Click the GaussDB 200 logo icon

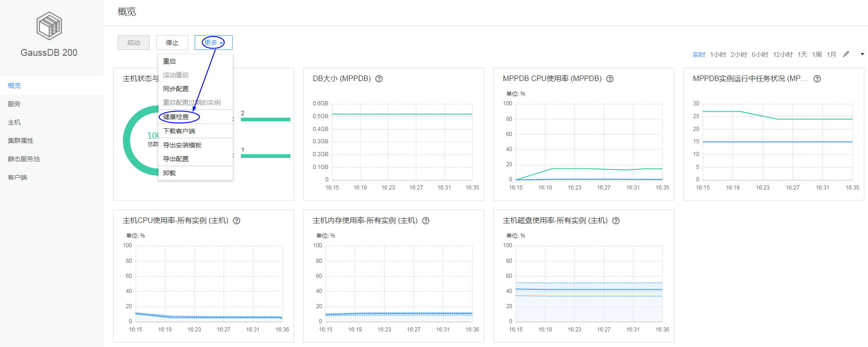pyautogui.click(x=49, y=26)
